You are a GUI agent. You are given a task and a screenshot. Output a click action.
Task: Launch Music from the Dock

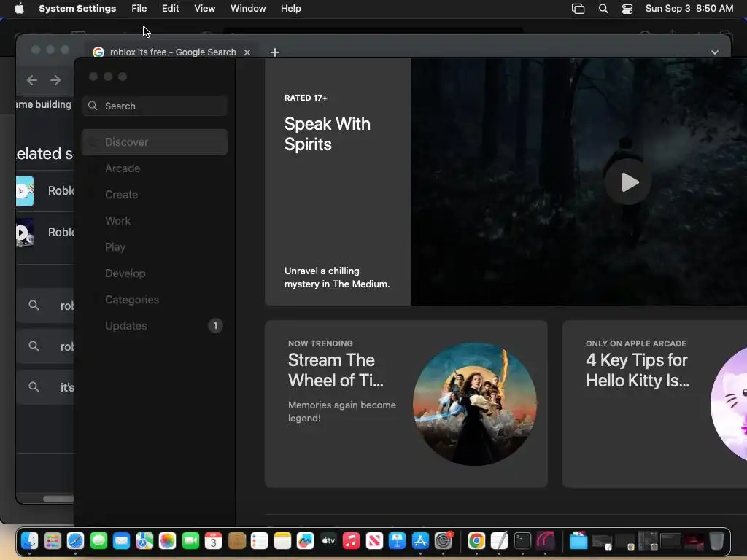point(351,541)
